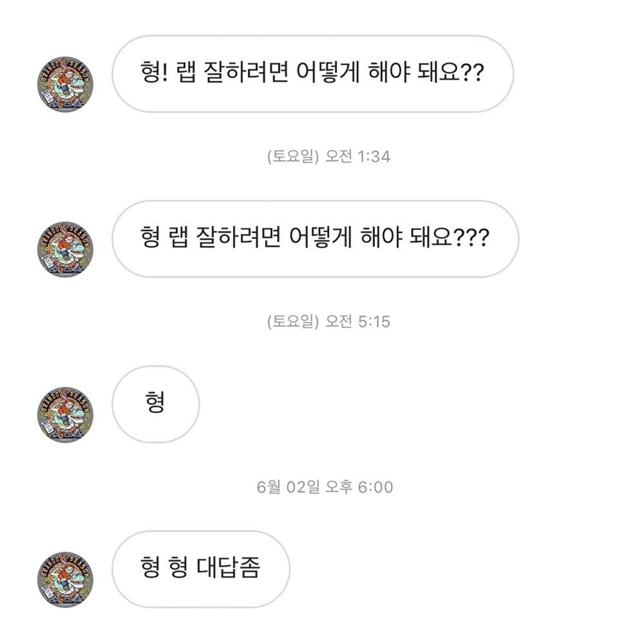The width and height of the screenshot is (644, 644).
Task: Click the message bubble ending with three question marks
Action: (x=315, y=239)
